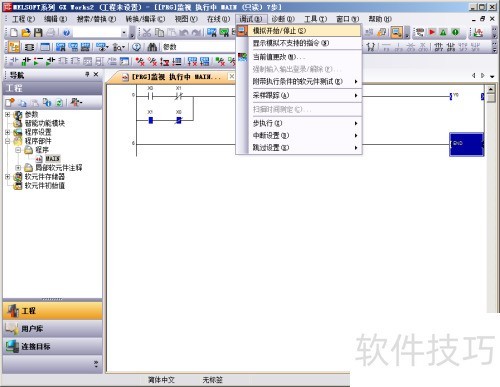Open the 在线 menu in the menu bar

tap(218, 19)
